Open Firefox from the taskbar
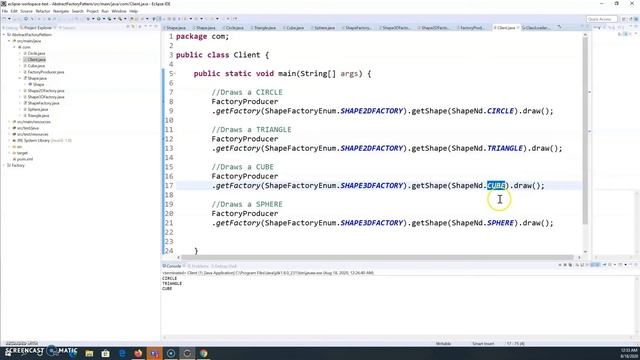The width and height of the screenshot is (640, 360). point(138,353)
